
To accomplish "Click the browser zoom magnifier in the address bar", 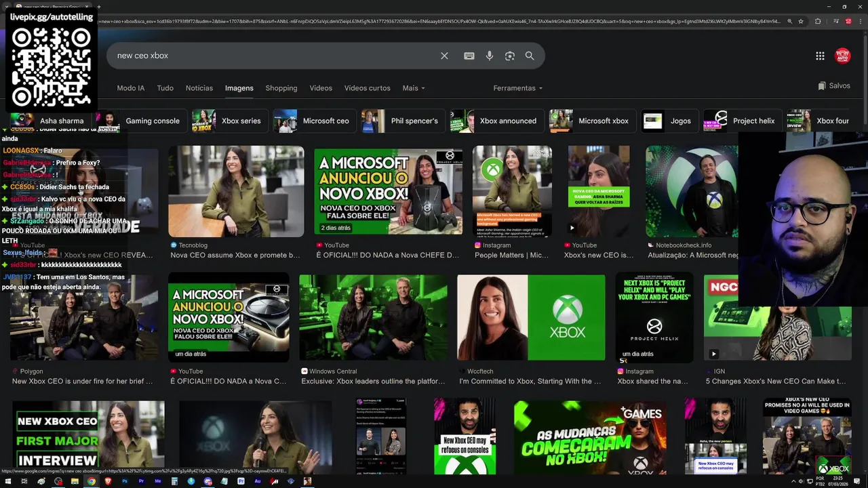I will pos(789,21).
